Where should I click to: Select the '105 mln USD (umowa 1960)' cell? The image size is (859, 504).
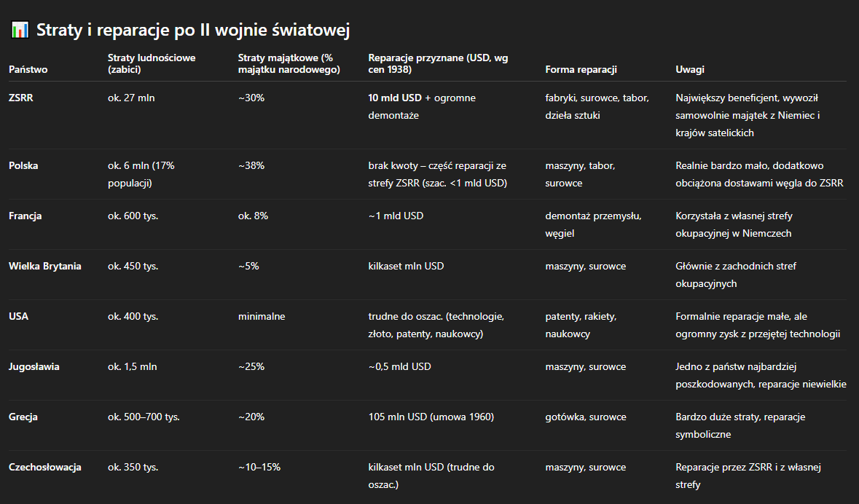tap(431, 417)
